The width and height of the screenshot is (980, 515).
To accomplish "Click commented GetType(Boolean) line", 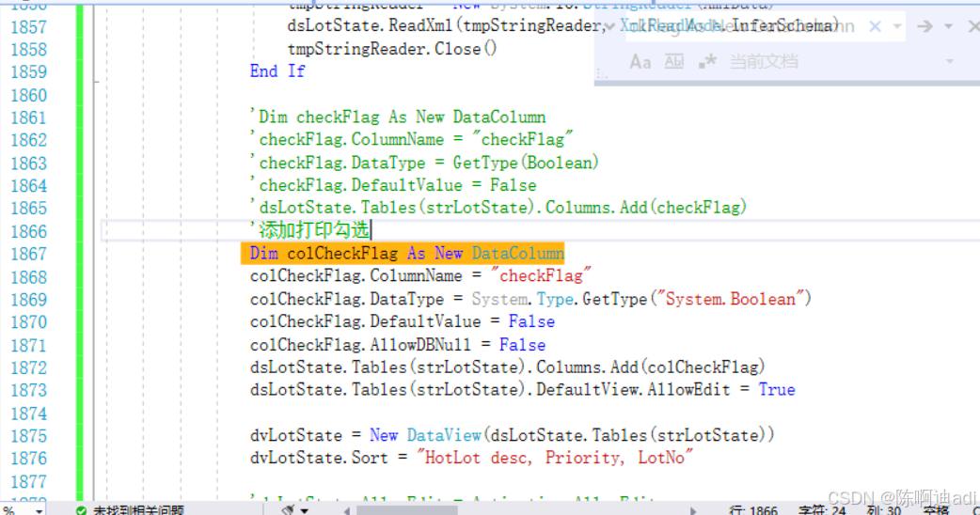I will [x=424, y=163].
